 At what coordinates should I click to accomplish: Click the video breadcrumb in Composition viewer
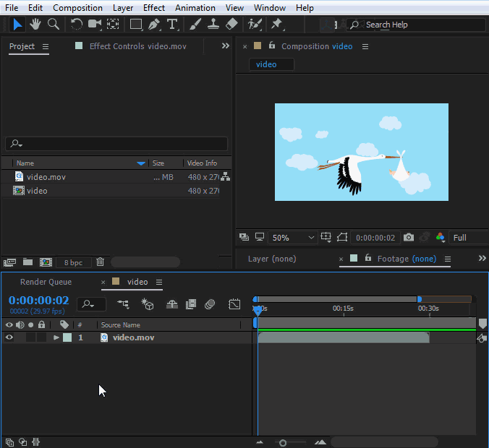pos(271,64)
